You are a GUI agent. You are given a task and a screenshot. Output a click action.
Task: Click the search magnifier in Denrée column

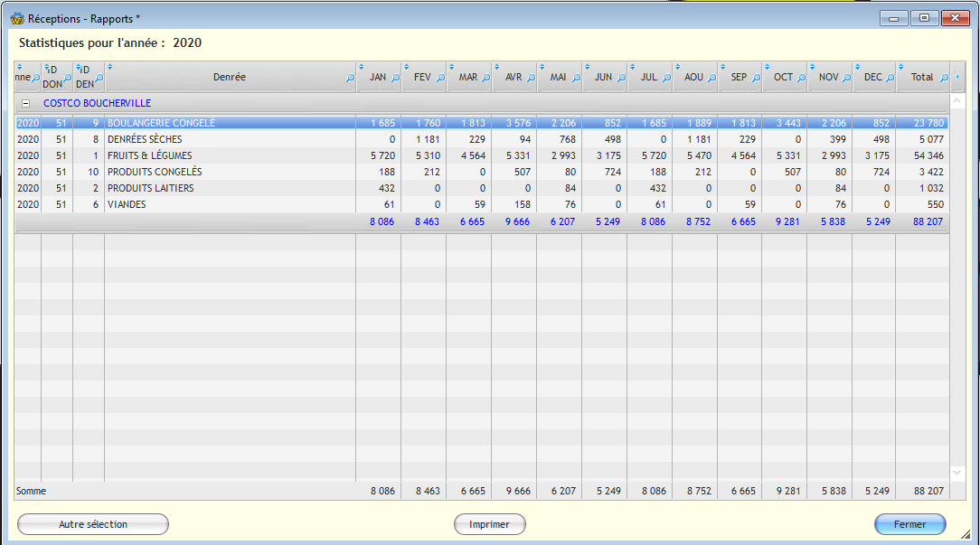click(350, 79)
